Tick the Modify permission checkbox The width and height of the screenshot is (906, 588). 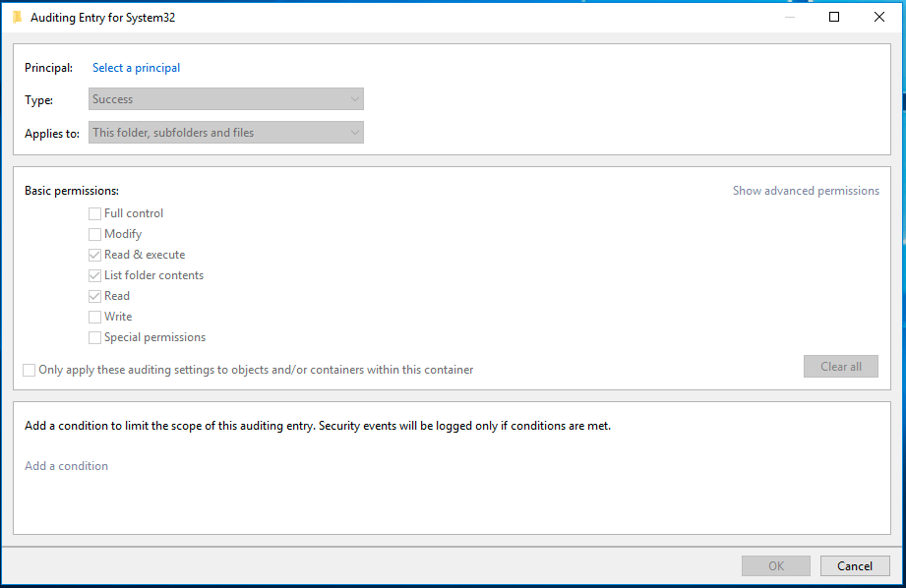(94, 234)
